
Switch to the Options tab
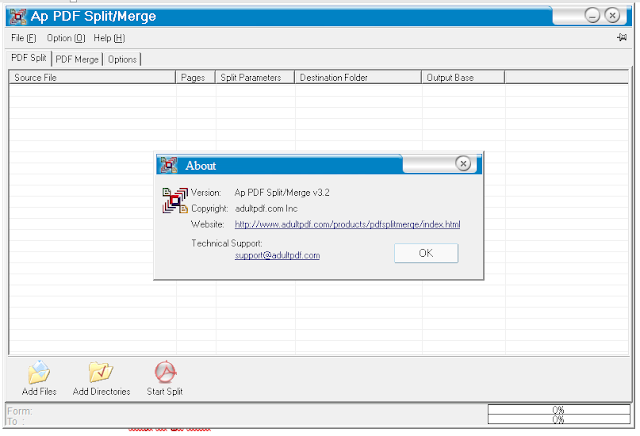tap(122, 59)
